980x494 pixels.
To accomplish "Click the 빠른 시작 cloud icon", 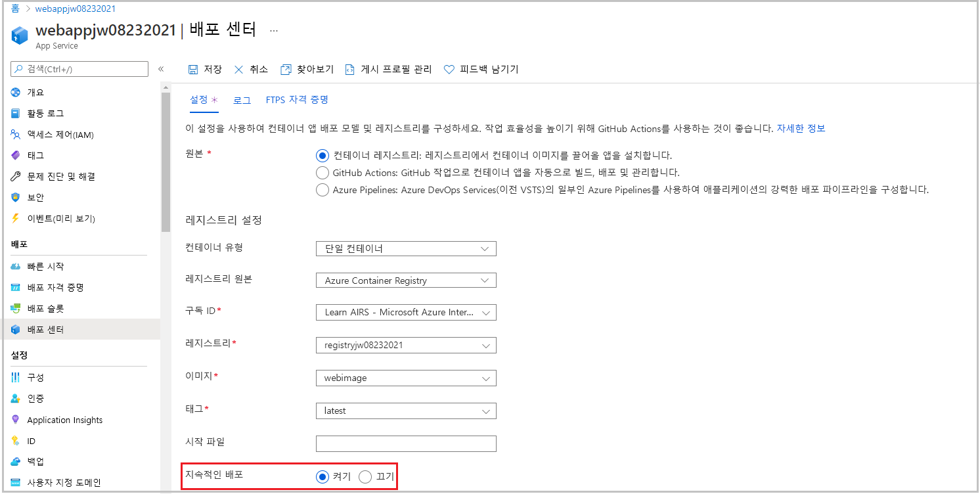I will click(16, 266).
